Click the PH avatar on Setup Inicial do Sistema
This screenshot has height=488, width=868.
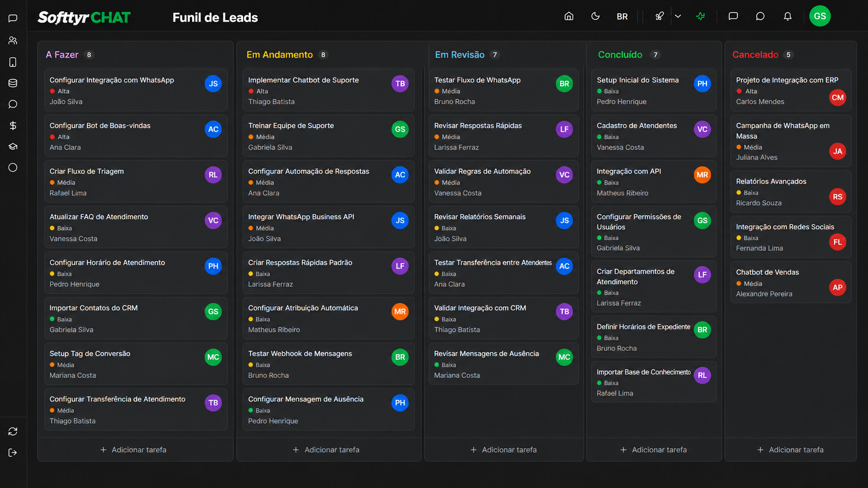tap(702, 84)
